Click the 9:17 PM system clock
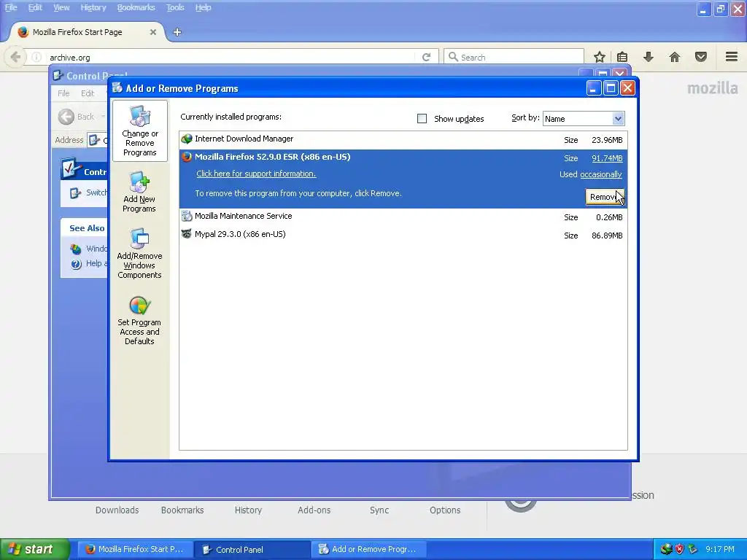This screenshot has width=747, height=560. coord(720,549)
